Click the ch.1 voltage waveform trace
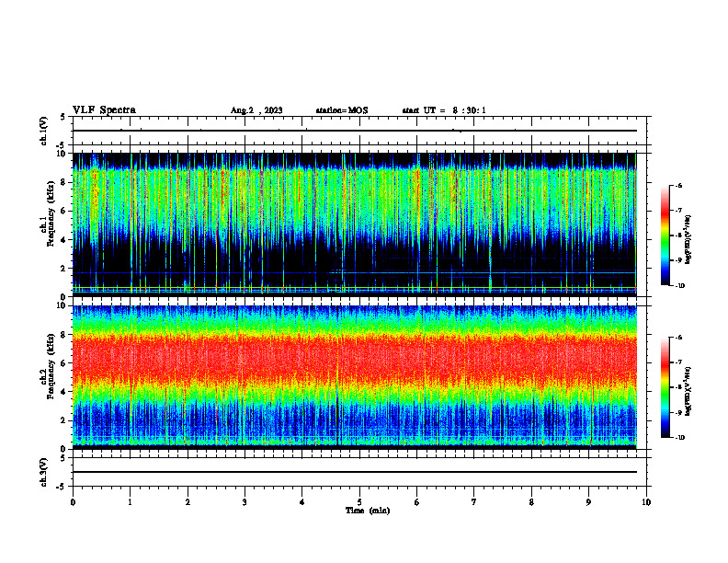The image size is (728, 563). (355, 131)
